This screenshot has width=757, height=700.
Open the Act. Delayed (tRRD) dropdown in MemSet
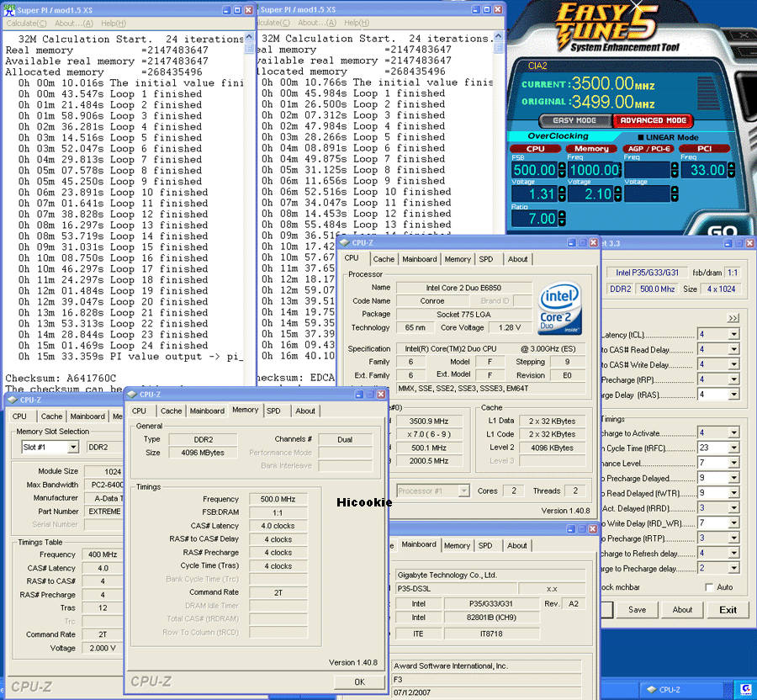click(x=733, y=508)
